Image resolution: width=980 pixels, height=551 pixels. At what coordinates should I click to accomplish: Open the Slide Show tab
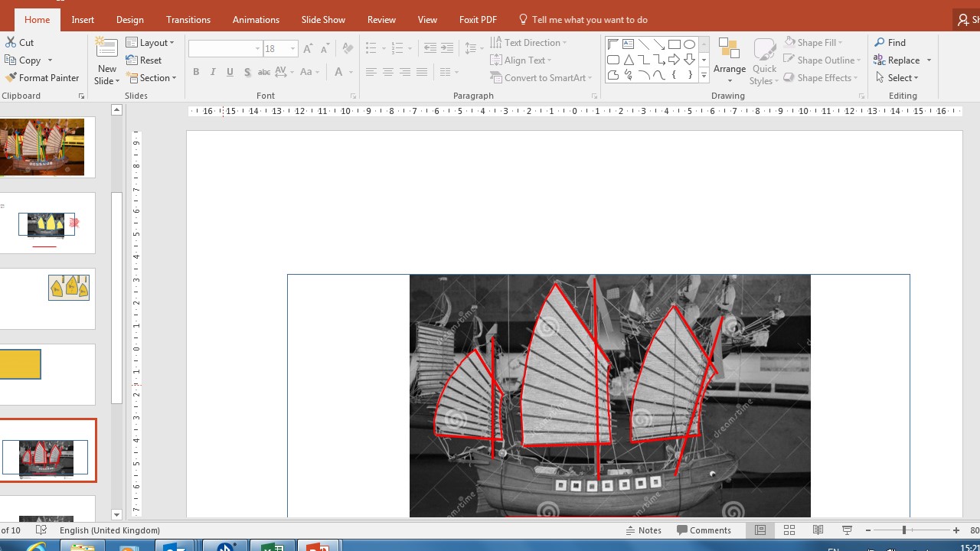323,19
